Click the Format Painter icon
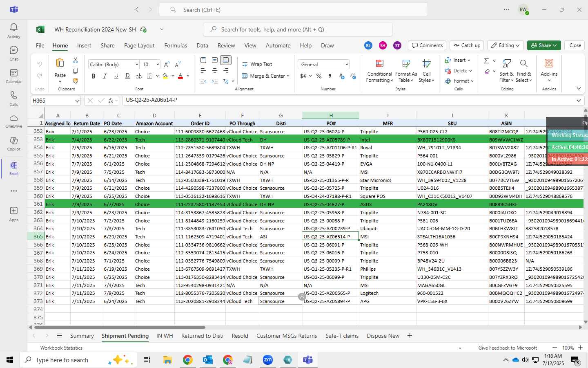 point(75,81)
